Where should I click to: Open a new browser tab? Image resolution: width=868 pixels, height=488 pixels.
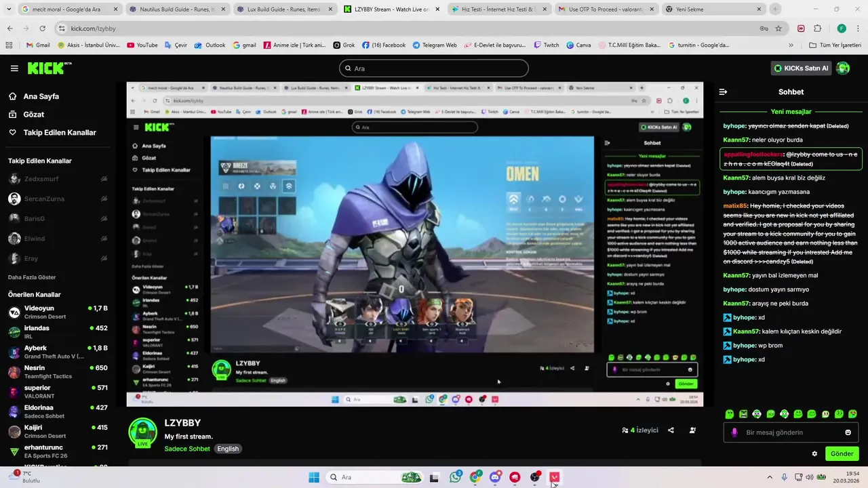click(x=775, y=9)
